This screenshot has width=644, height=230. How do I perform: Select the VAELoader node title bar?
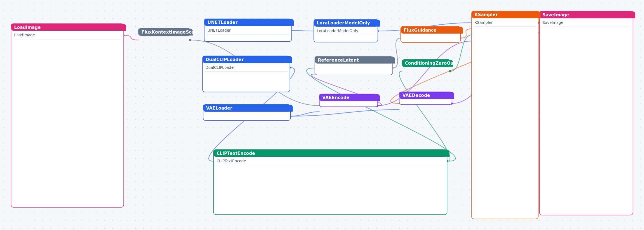(248, 108)
